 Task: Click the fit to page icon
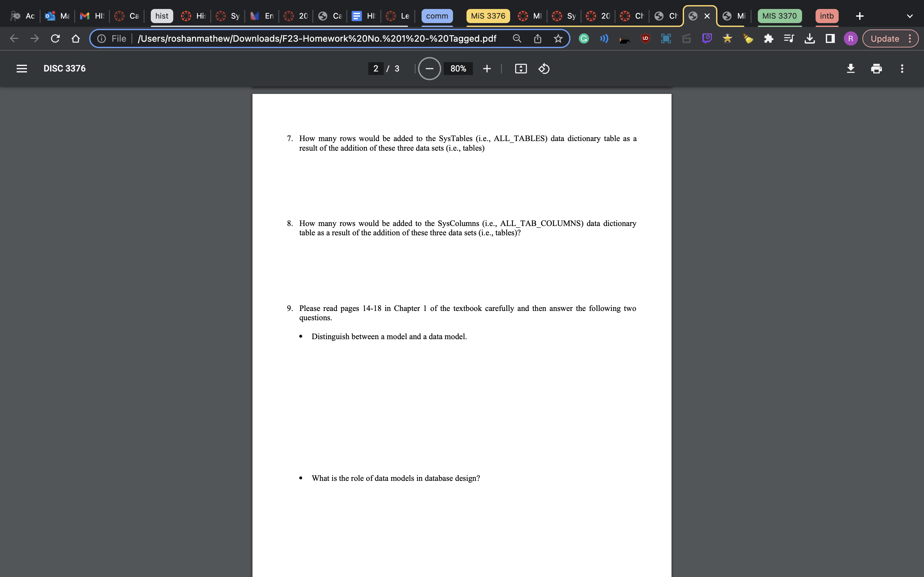(521, 69)
